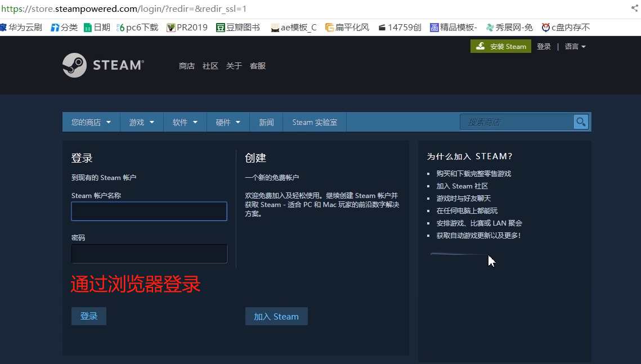Open the 您的商店 dropdown
The width and height of the screenshot is (641, 364).
click(91, 122)
